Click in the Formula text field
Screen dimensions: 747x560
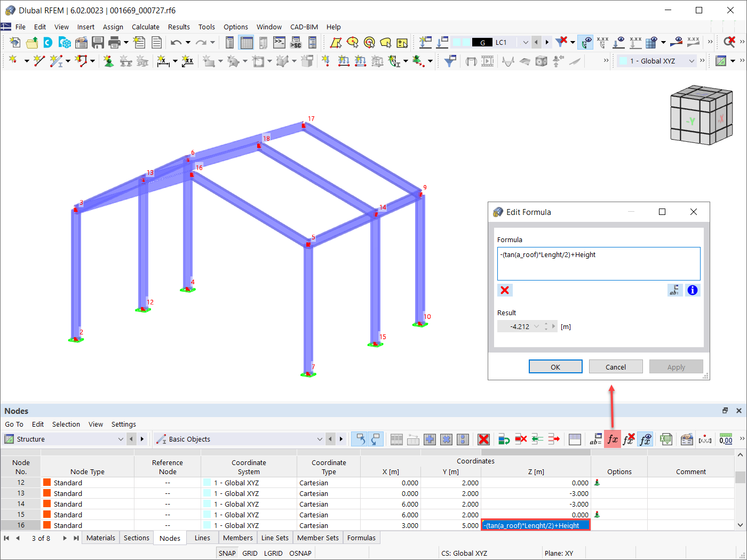(599, 263)
